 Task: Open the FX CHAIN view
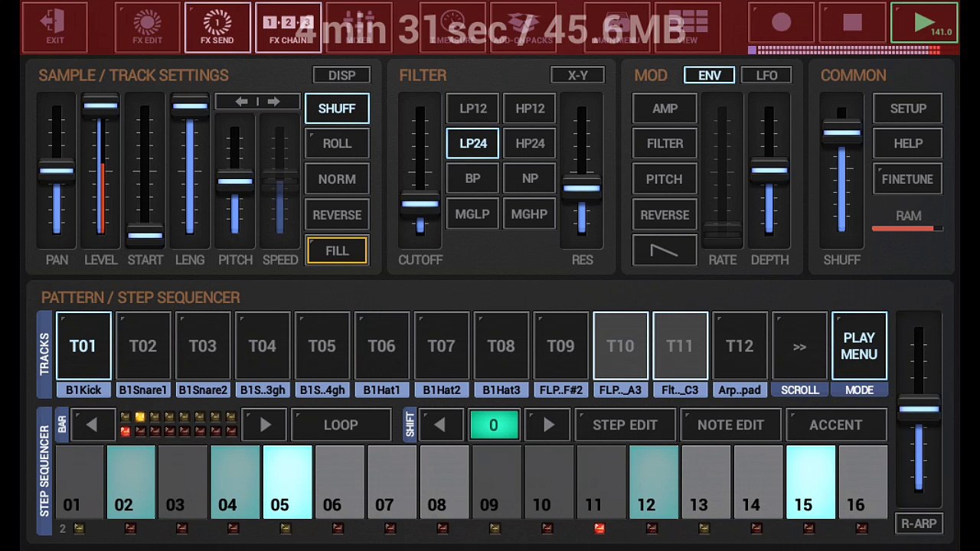tap(288, 28)
